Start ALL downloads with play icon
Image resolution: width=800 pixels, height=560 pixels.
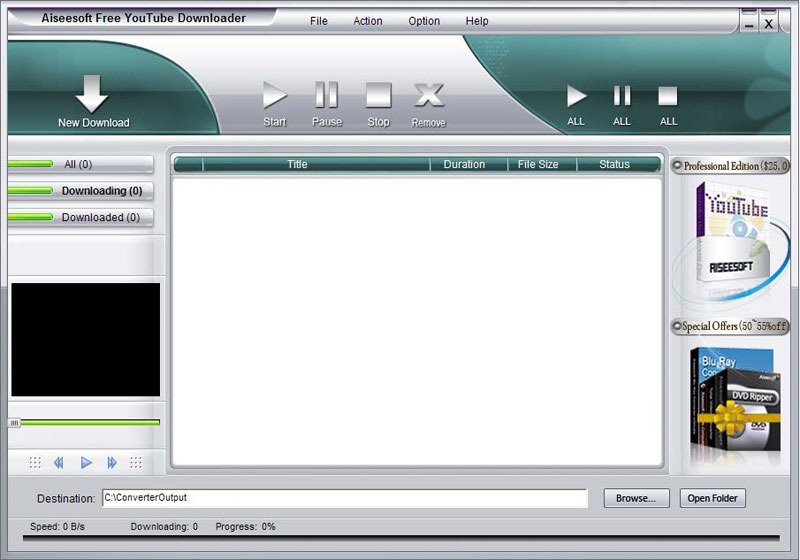pos(576,96)
